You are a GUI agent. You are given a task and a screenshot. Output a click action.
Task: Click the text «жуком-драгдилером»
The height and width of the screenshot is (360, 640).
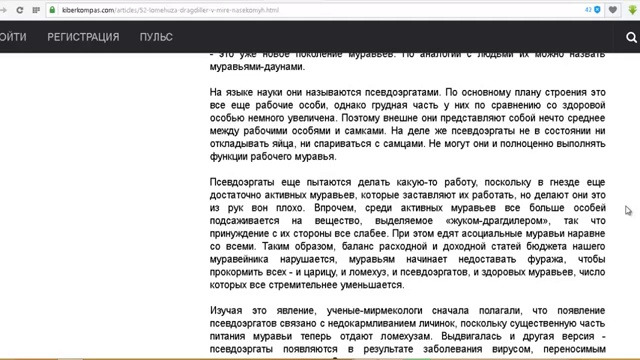[498, 221]
